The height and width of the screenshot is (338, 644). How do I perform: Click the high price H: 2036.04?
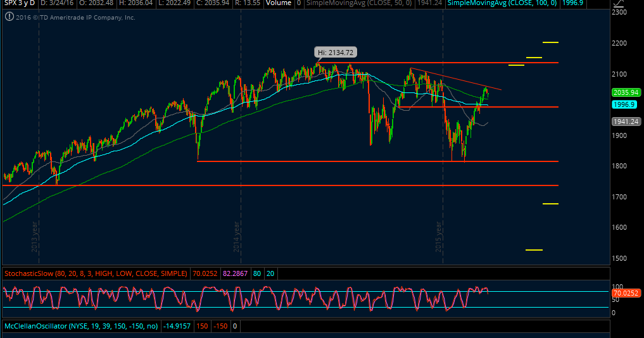pos(135,3)
